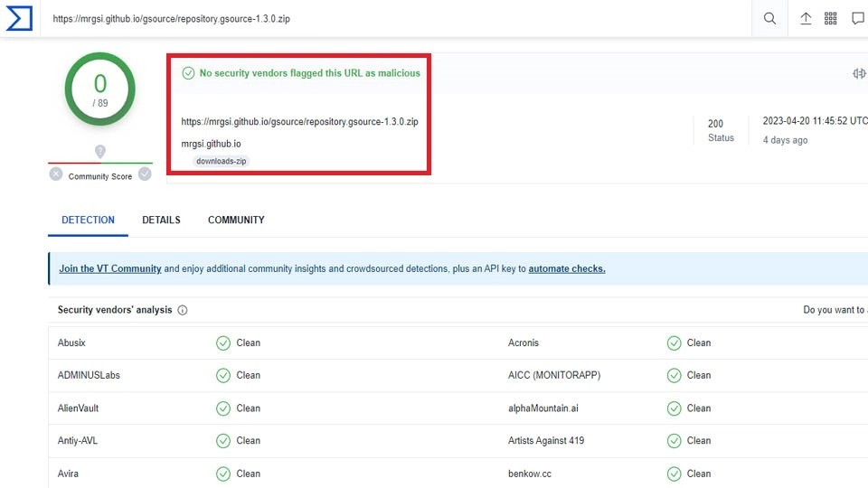Viewport: 868px width, 488px height.
Task: Click the AlienVault vendor name
Action: (x=78, y=408)
